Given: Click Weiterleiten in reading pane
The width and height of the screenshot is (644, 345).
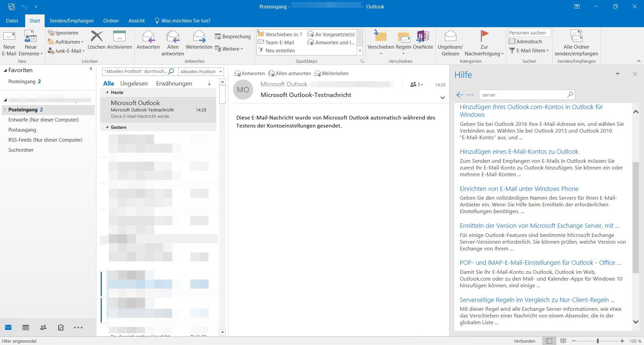Looking at the screenshot, I should 331,73.
